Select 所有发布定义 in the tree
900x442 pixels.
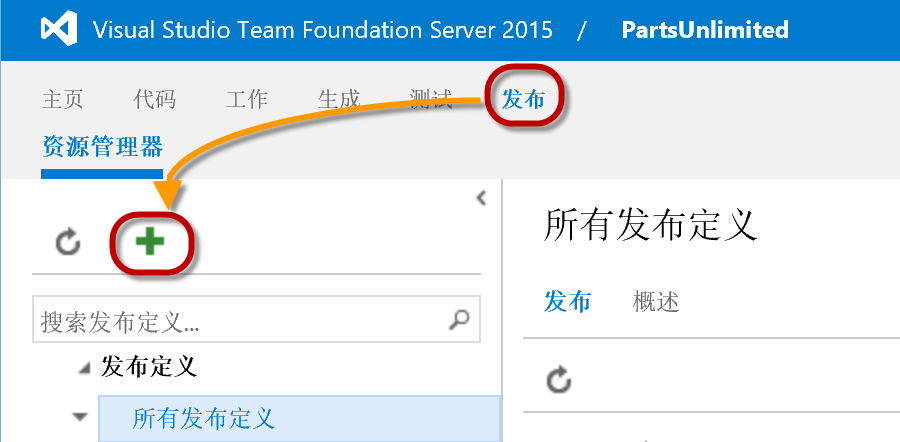point(299,418)
